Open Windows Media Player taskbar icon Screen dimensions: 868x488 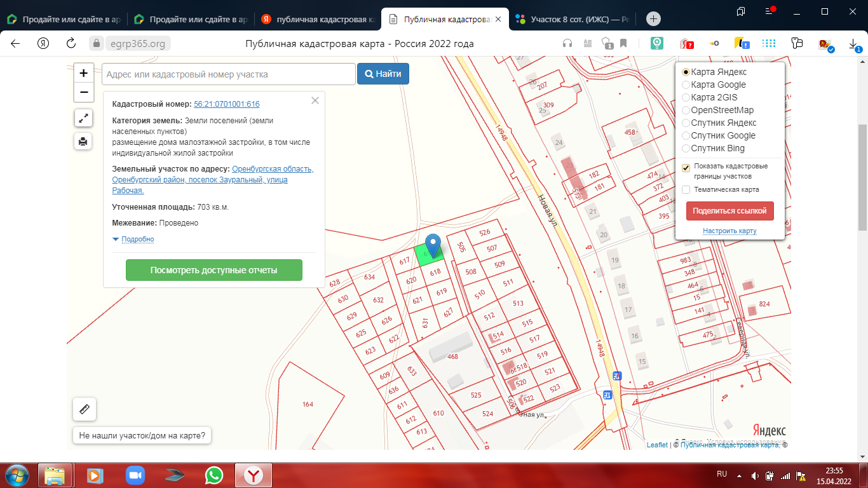[95, 475]
